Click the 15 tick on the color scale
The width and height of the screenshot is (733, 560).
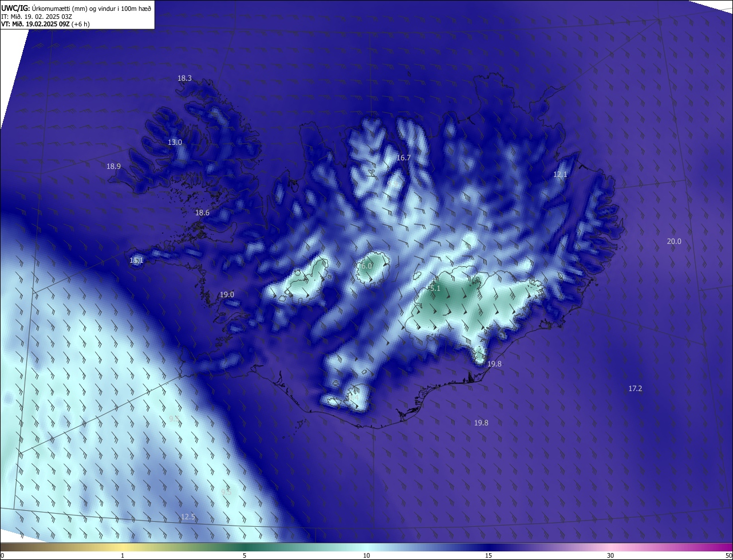tap(488, 555)
